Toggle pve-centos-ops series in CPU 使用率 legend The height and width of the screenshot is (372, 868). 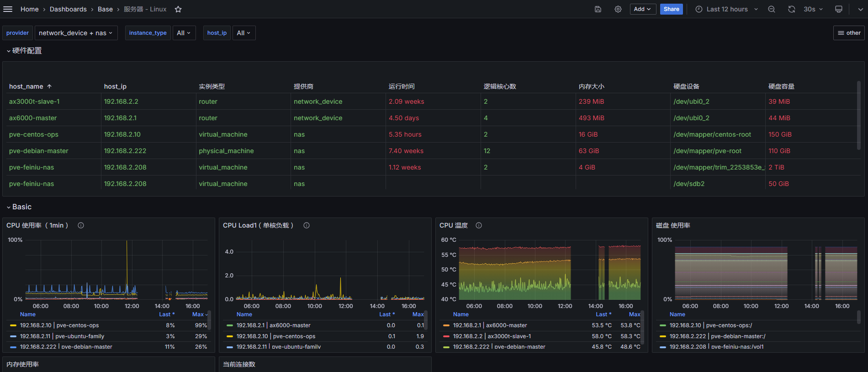tap(59, 325)
